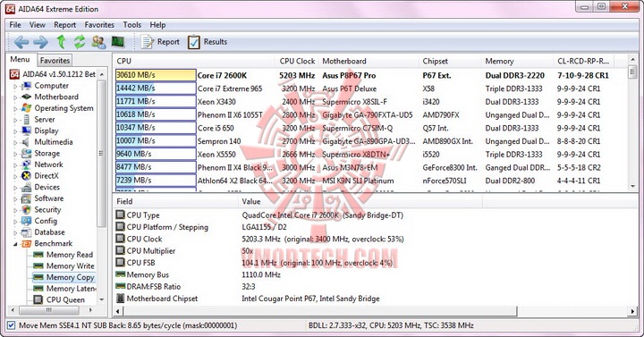Toggle the status bar checkbox near Move Mem
This screenshot has height=337, width=644.
(x=11, y=325)
